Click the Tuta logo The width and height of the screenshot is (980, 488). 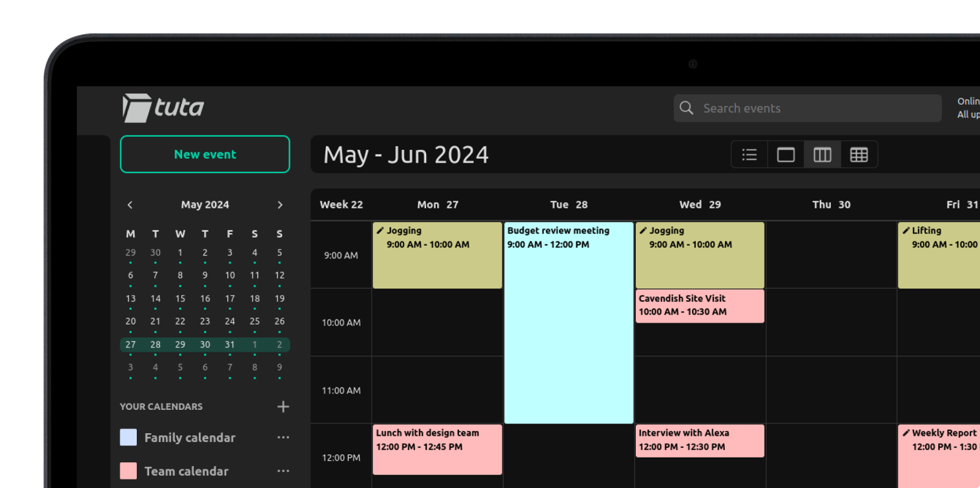point(163,108)
